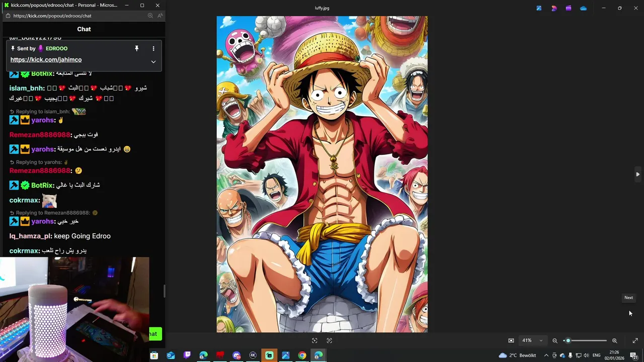Click the chat window scrollbar
This screenshot has height=362, width=644.
click(164, 291)
